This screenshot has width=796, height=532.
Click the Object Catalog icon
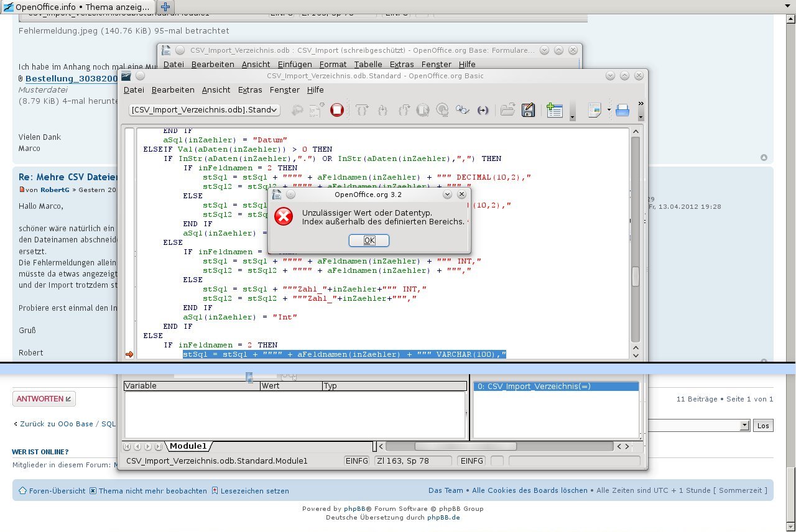pyautogui.click(x=554, y=110)
